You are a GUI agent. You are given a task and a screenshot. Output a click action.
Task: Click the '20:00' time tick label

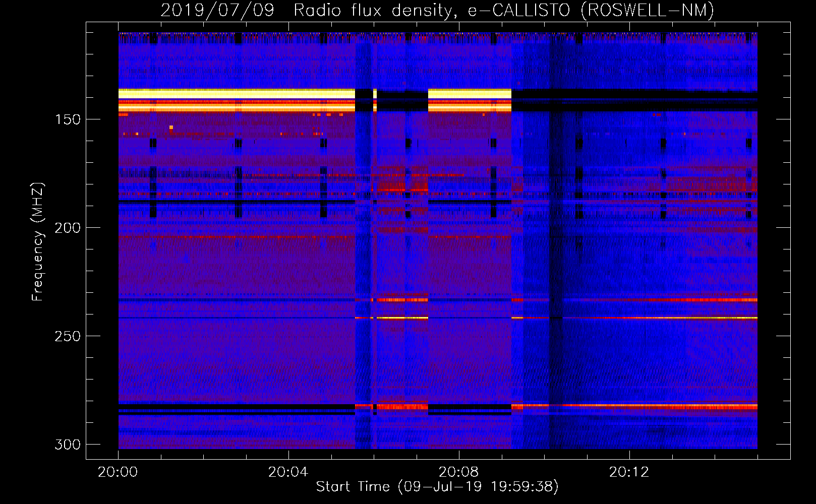pyautogui.click(x=118, y=472)
